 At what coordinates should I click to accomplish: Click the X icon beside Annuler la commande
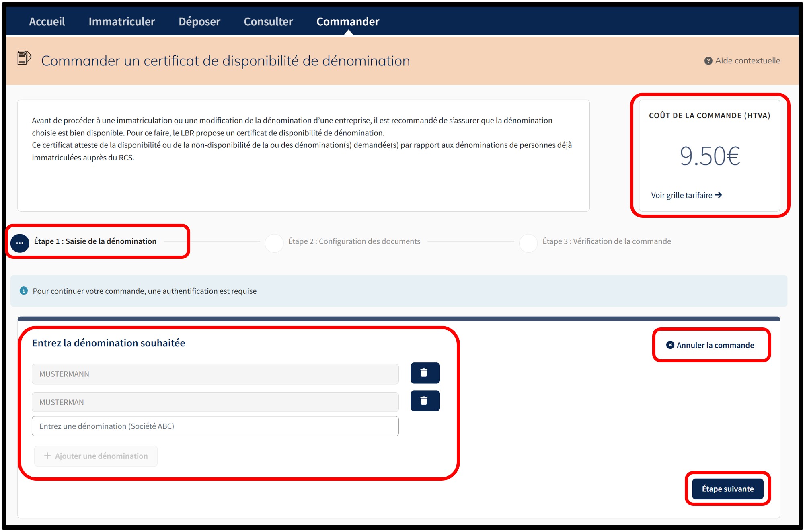pyautogui.click(x=670, y=345)
